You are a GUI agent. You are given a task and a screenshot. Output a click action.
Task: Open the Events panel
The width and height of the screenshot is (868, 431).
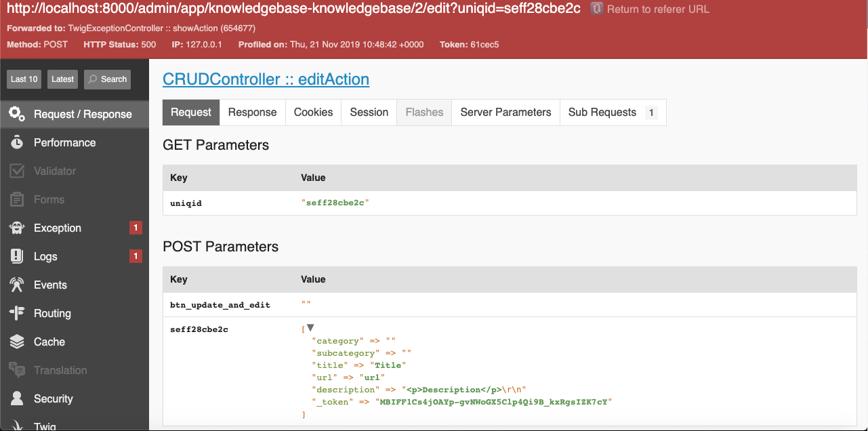pyautogui.click(x=75, y=285)
